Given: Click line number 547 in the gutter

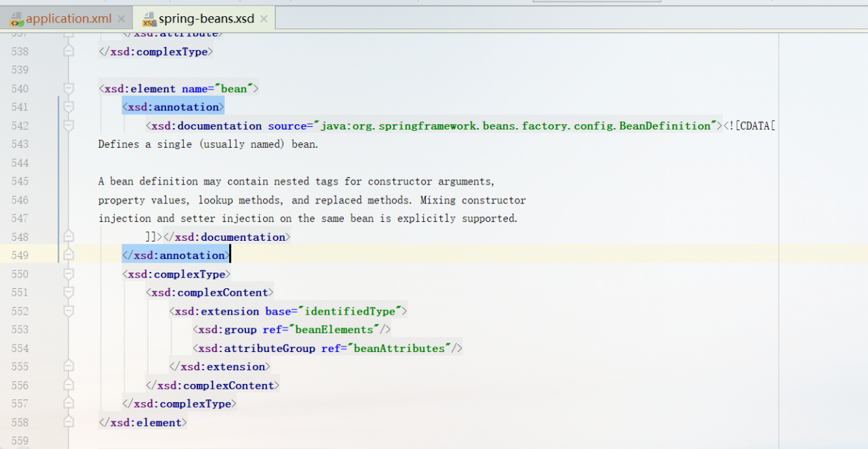Looking at the screenshot, I should (x=20, y=218).
